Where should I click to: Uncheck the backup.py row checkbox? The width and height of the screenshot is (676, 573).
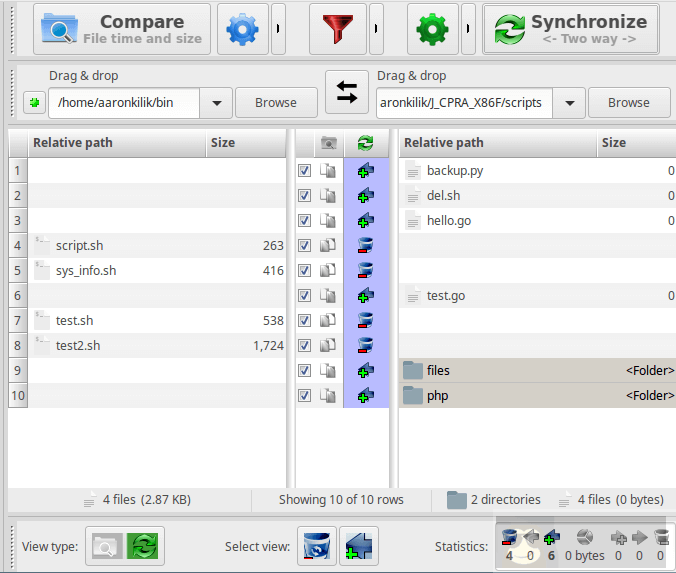(304, 171)
